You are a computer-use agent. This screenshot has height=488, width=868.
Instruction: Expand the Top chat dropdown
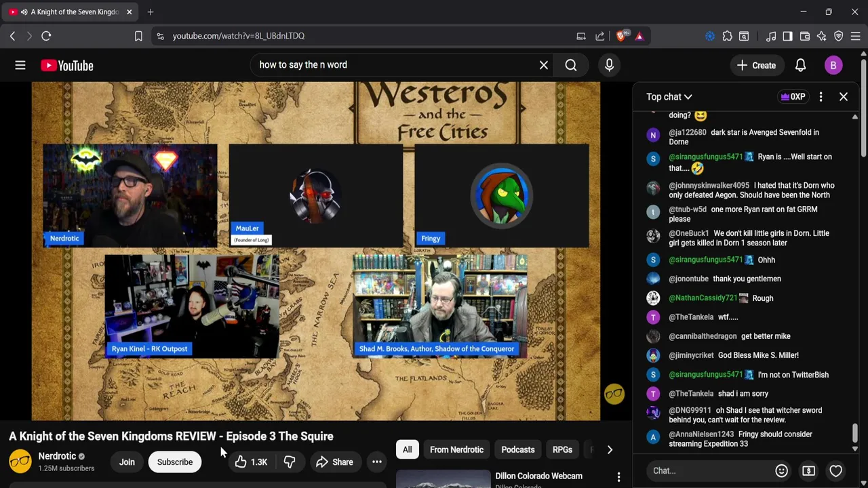tap(669, 97)
